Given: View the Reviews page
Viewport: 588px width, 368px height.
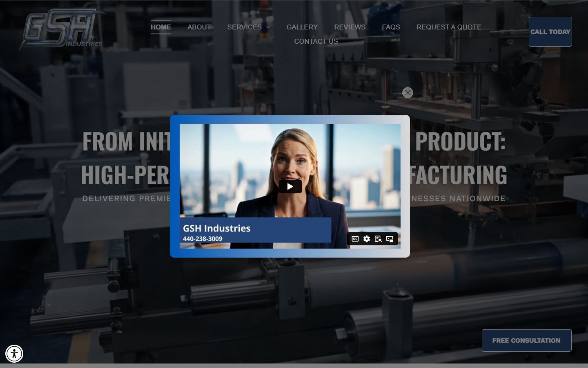Looking at the screenshot, I should point(350,27).
